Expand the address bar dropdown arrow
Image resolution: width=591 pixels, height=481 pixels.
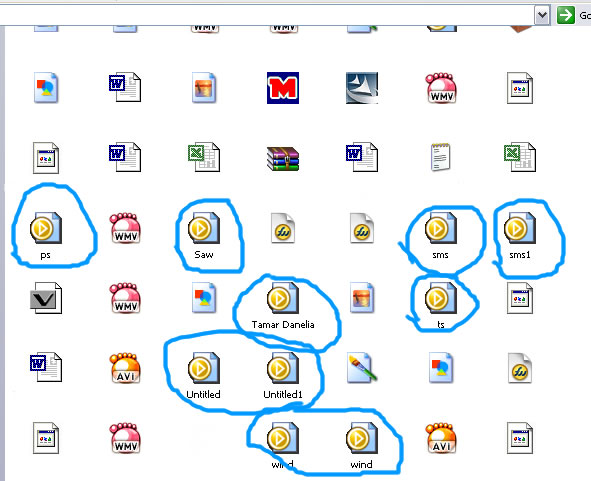(x=542, y=15)
